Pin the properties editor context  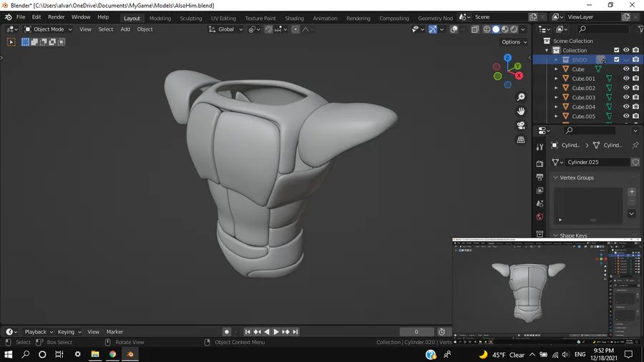(635, 145)
